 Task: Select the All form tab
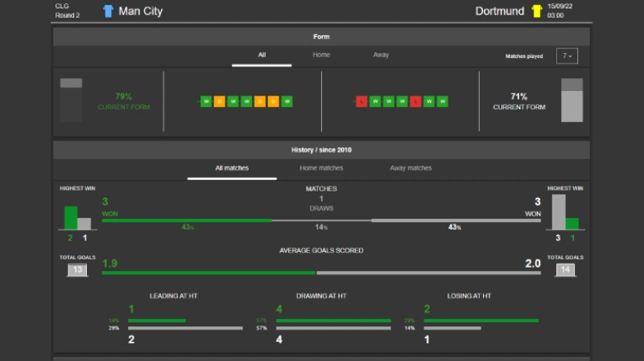pos(262,55)
